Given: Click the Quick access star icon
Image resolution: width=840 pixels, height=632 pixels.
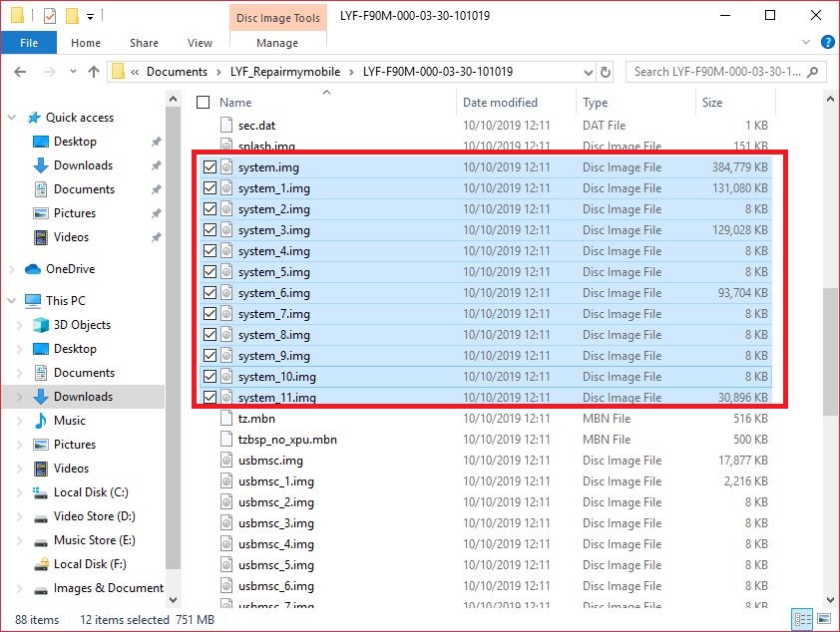Looking at the screenshot, I should pos(34,118).
